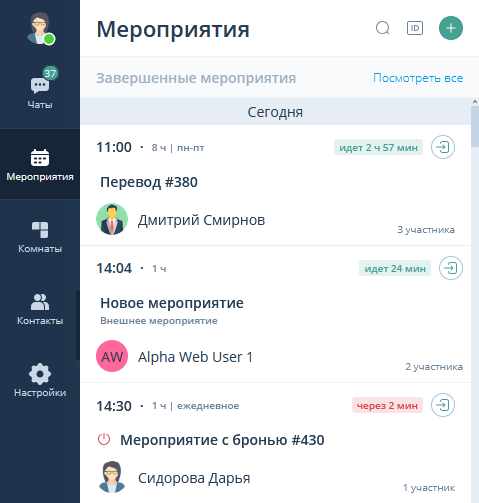479x503 pixels.
Task: Click the 1 участник label
Action: click(429, 488)
